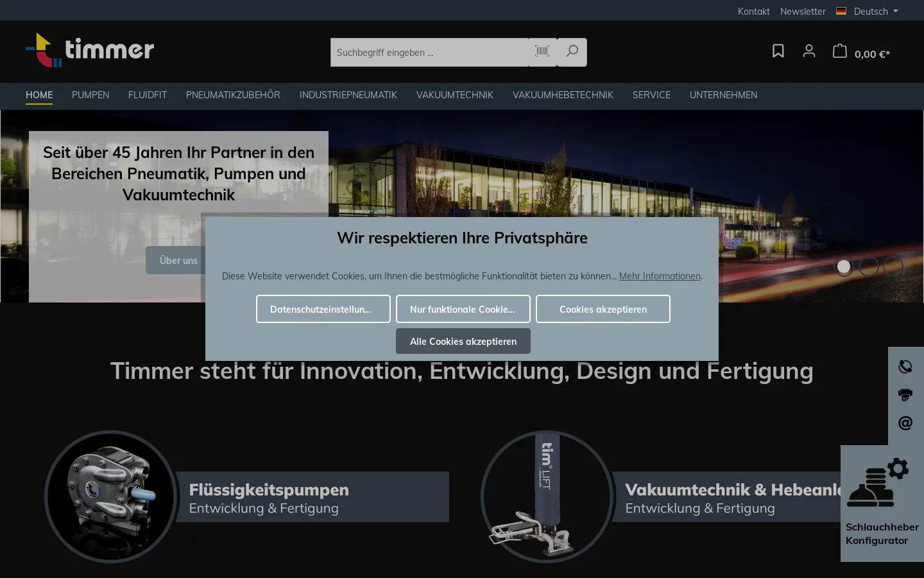Click the Vakuumtechnik & Hebeanlagen banner
This screenshot has width=924, height=578.
[x=726, y=497]
